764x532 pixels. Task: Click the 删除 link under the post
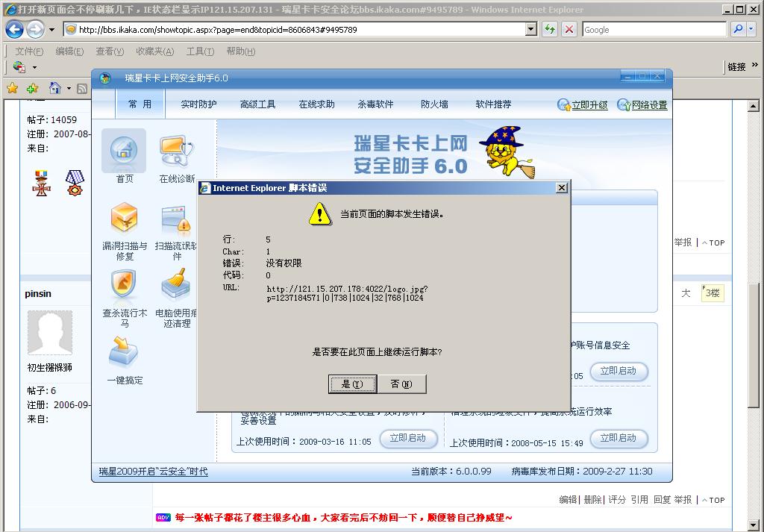tap(592, 499)
